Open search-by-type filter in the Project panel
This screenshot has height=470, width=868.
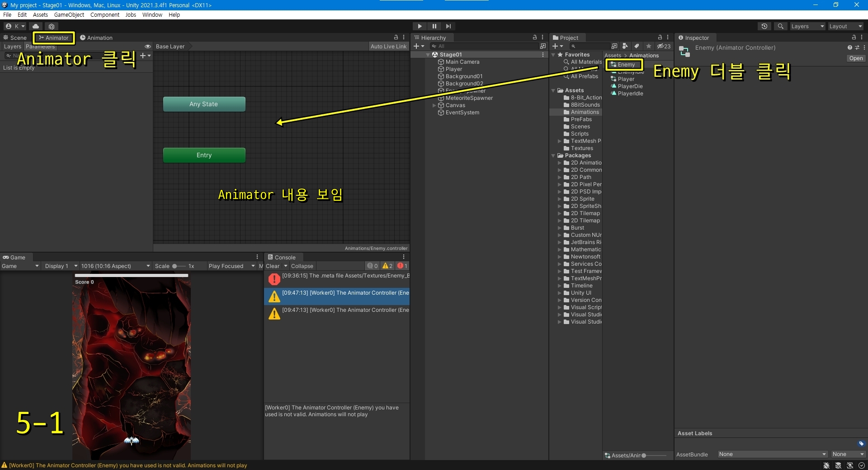(625, 46)
